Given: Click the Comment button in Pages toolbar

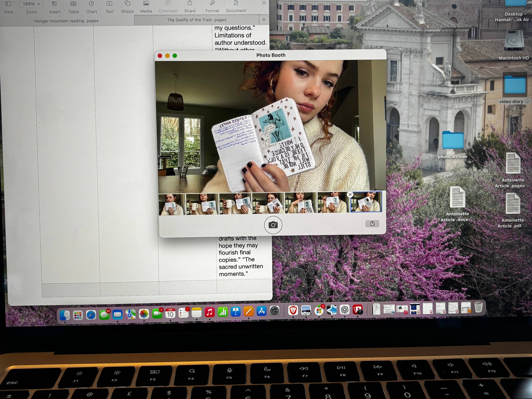Looking at the screenshot, I should pyautogui.click(x=168, y=7).
